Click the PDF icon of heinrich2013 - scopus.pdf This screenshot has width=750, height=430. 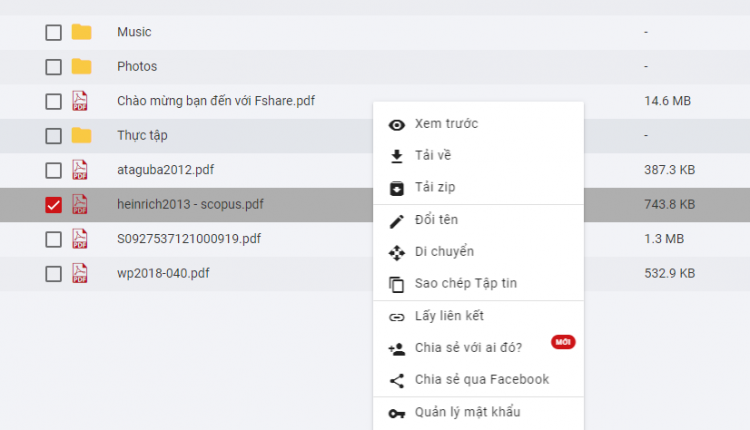click(80, 204)
